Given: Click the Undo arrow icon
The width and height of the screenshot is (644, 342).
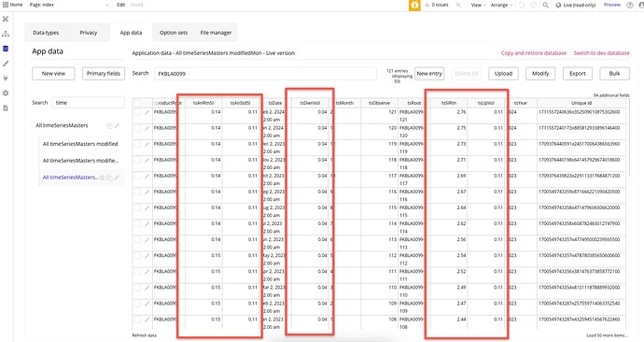Looking at the screenshot, I should pos(522,5).
